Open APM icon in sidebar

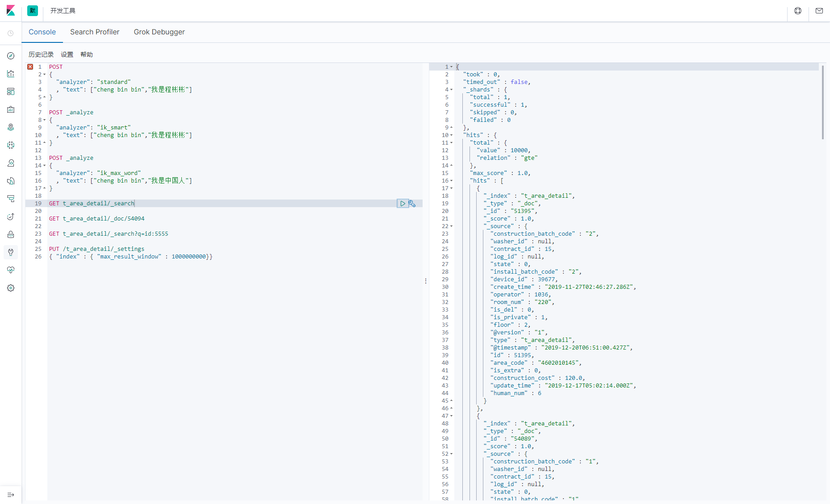11,199
